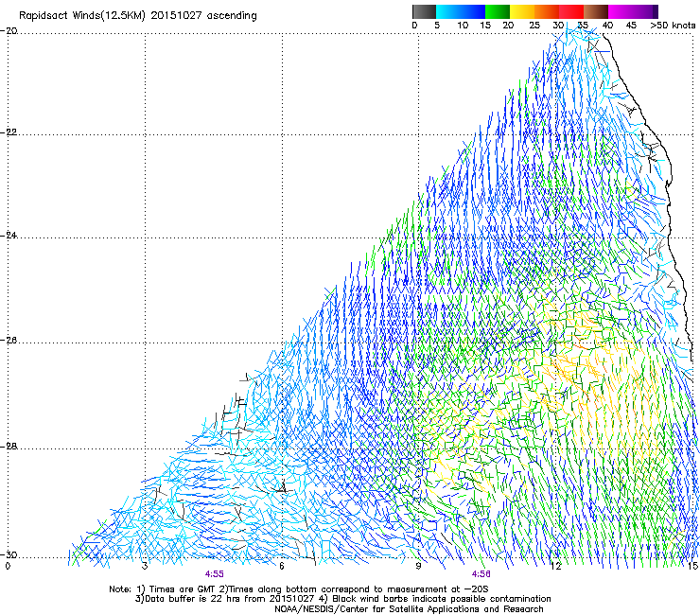Click the green 15-20 knots legend segment
This screenshot has height=615, width=700.
[498, 11]
